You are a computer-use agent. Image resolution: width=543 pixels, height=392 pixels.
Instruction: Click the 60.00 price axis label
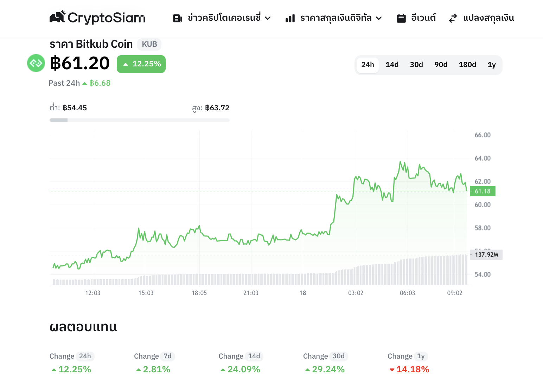coord(483,205)
